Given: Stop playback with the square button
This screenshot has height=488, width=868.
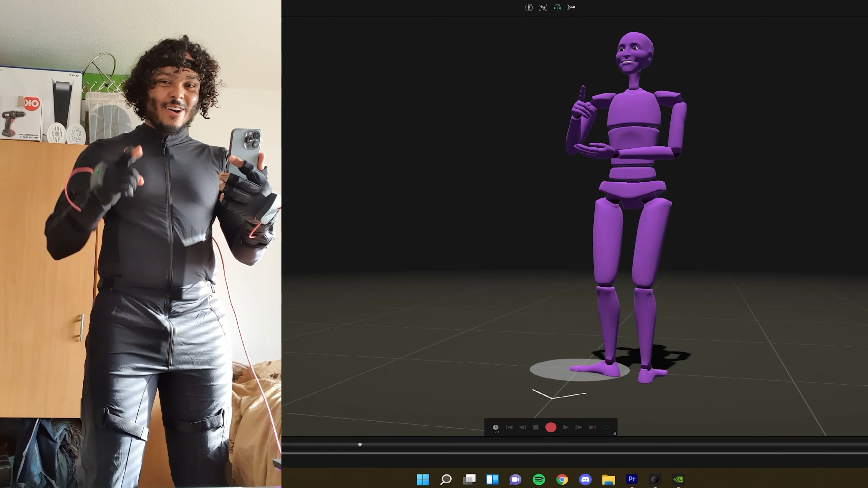Looking at the screenshot, I should (x=536, y=427).
